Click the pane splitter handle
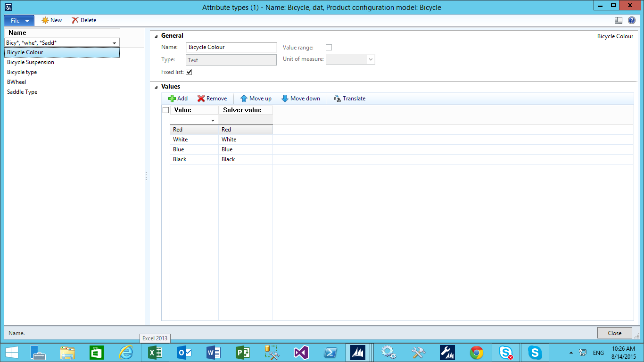Screen dimensions: 644x362 pos(146,176)
